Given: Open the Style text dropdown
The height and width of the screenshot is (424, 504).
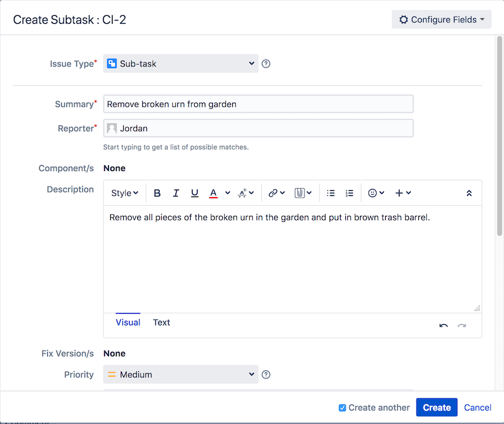Looking at the screenshot, I should coord(124,193).
